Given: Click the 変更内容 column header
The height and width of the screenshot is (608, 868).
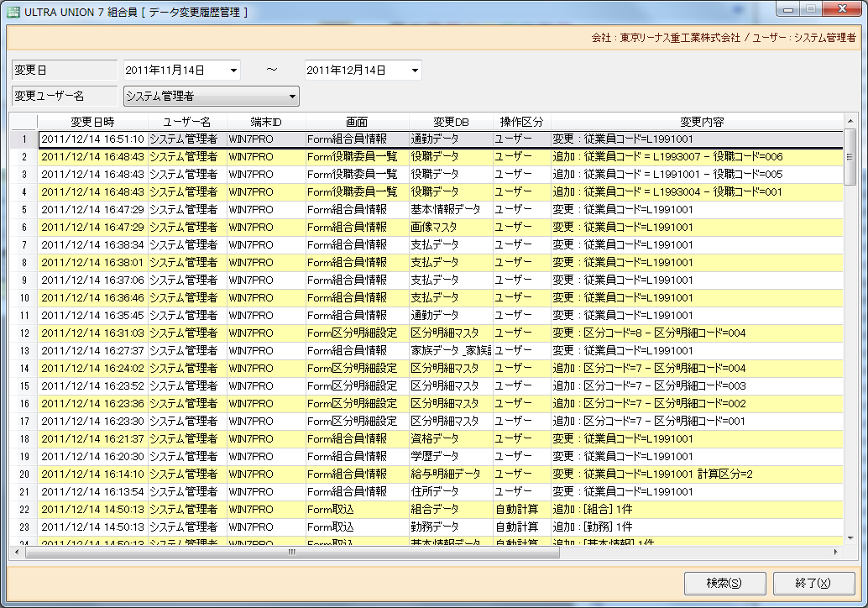Looking at the screenshot, I should pos(702,122).
